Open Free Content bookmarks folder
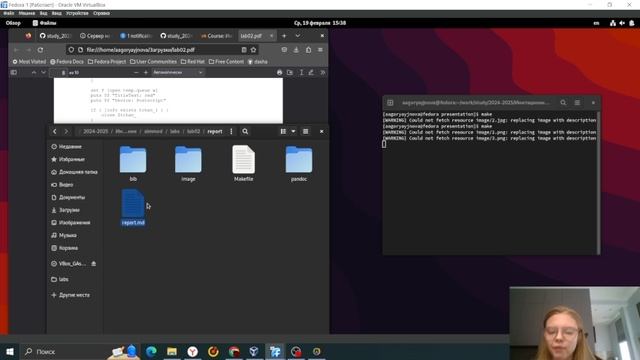The width and height of the screenshot is (640, 360). pos(226,62)
